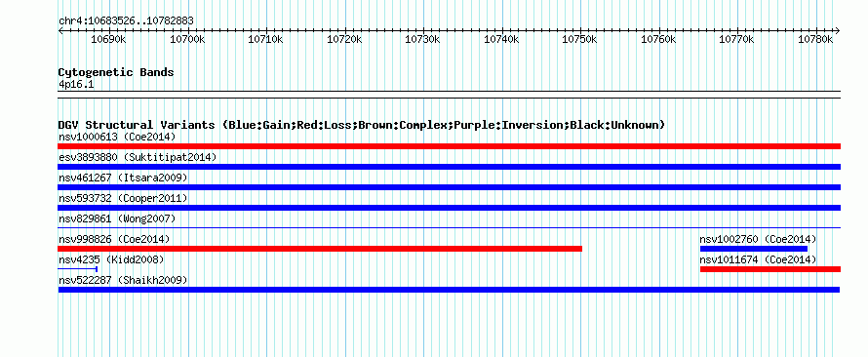Click the nsv593732 (Cooper2011) label

(x=123, y=198)
